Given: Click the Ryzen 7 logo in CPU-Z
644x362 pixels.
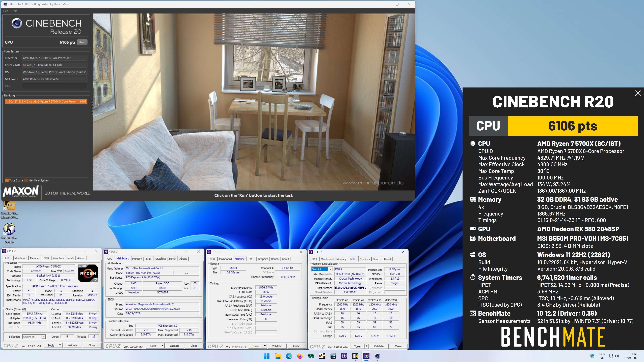Looking at the screenshot, I should (x=88, y=273).
